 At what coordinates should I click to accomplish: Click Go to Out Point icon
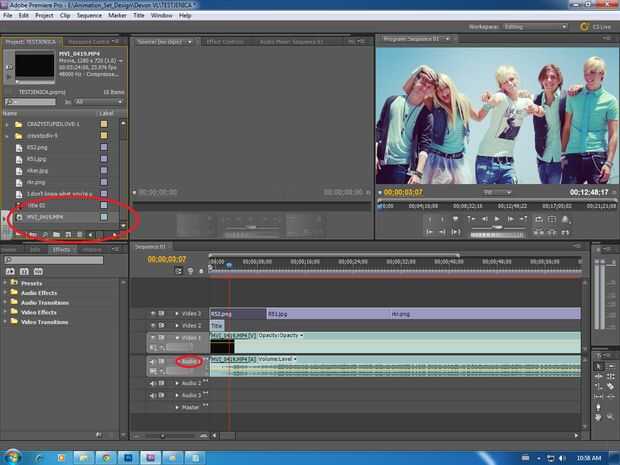click(x=443, y=232)
